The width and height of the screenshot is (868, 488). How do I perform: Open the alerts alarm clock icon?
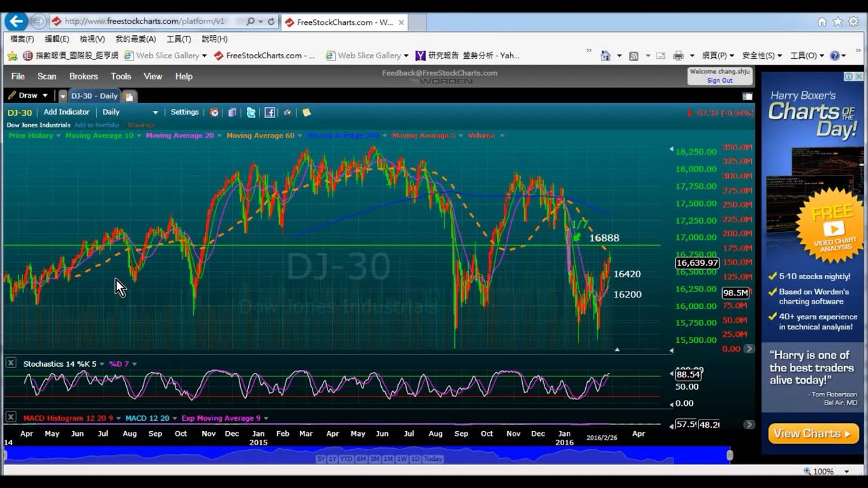(214, 113)
